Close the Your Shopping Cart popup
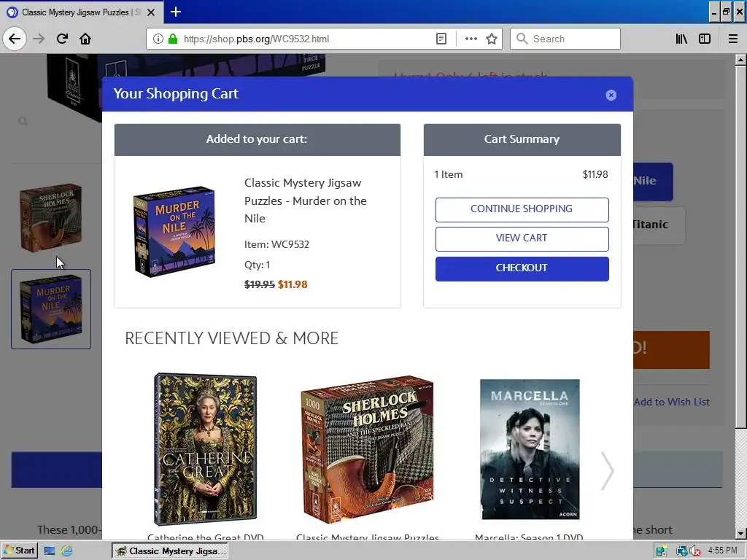 pos(611,96)
